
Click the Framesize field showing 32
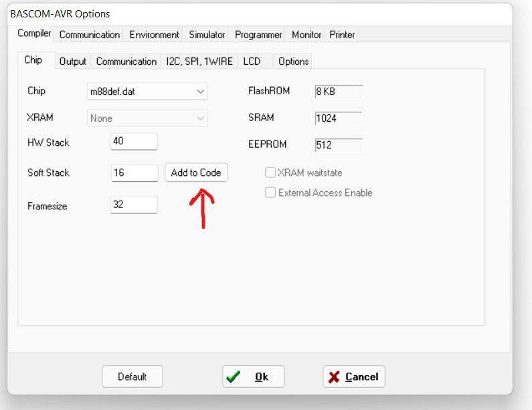[x=134, y=205]
